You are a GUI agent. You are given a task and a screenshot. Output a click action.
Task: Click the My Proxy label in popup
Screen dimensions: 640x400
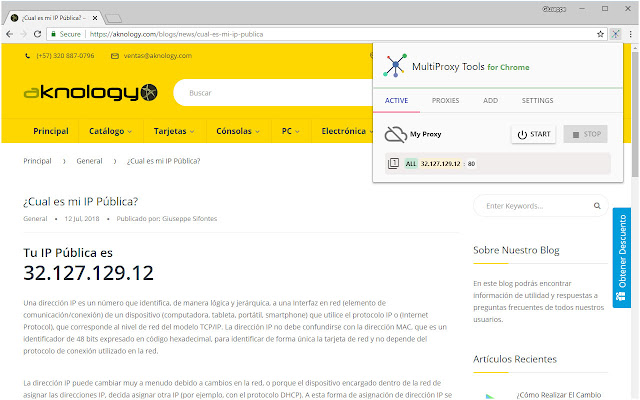pyautogui.click(x=425, y=134)
